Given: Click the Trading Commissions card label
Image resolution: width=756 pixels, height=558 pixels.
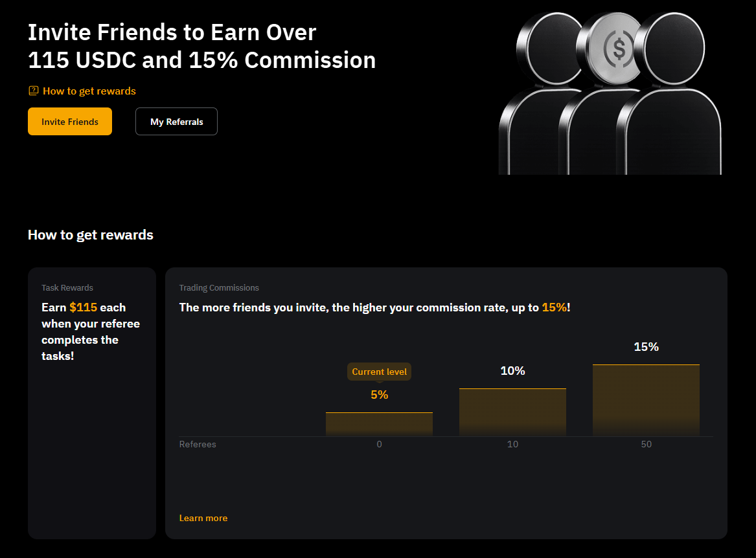Looking at the screenshot, I should click(x=219, y=288).
